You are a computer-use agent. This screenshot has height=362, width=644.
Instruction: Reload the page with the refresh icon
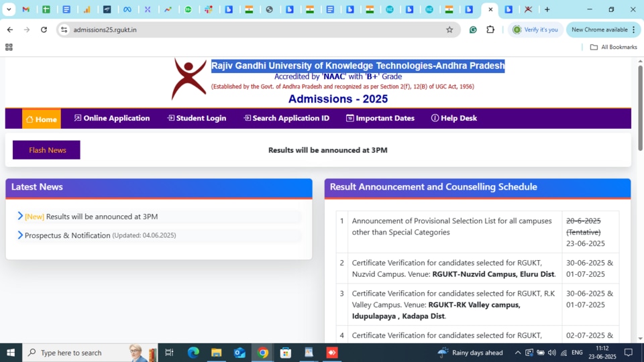tap(44, 29)
